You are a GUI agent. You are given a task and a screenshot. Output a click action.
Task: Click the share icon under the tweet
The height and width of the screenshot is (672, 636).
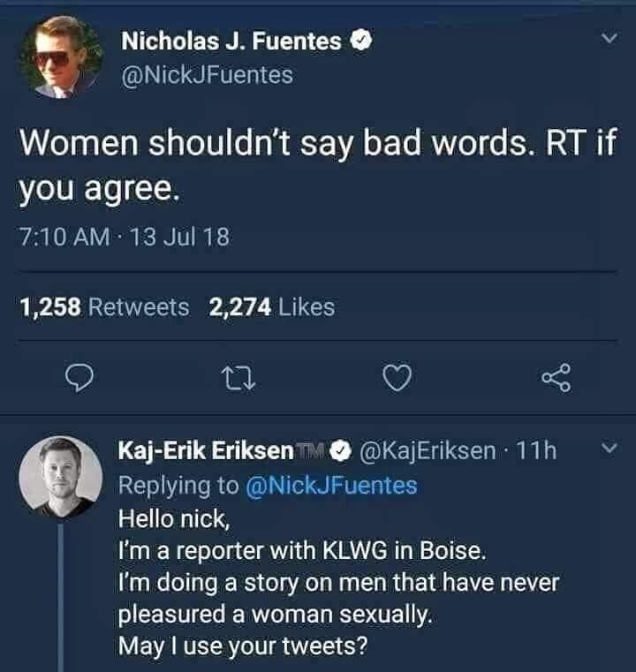click(x=556, y=379)
